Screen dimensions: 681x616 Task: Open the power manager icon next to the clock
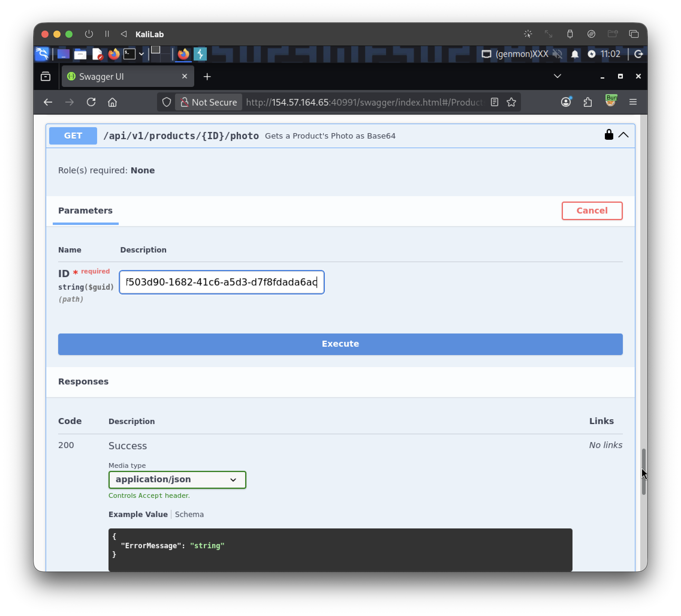coord(591,54)
